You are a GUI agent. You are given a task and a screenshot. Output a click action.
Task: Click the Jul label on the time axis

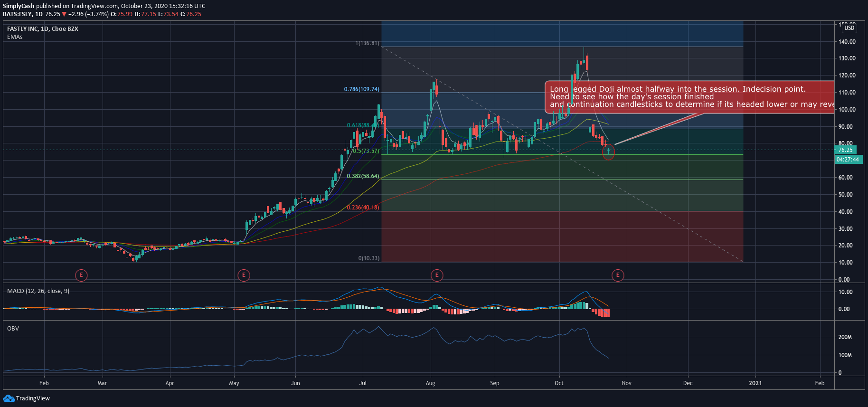click(363, 383)
